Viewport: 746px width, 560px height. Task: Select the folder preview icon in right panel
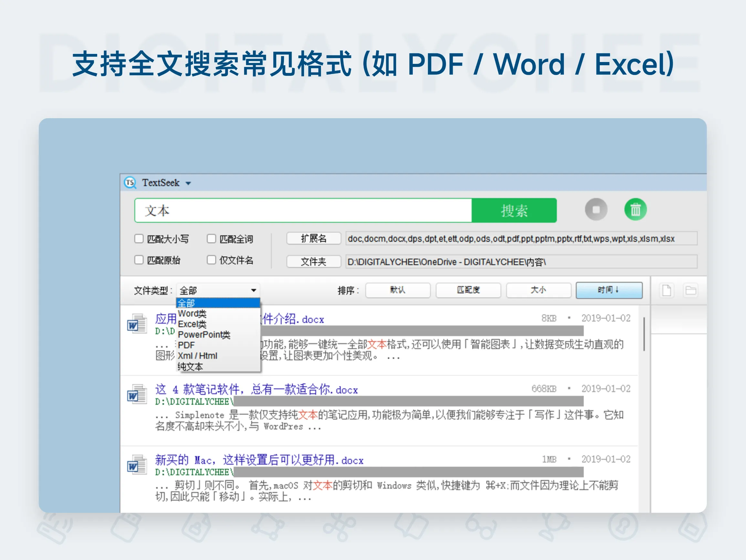coord(690,289)
